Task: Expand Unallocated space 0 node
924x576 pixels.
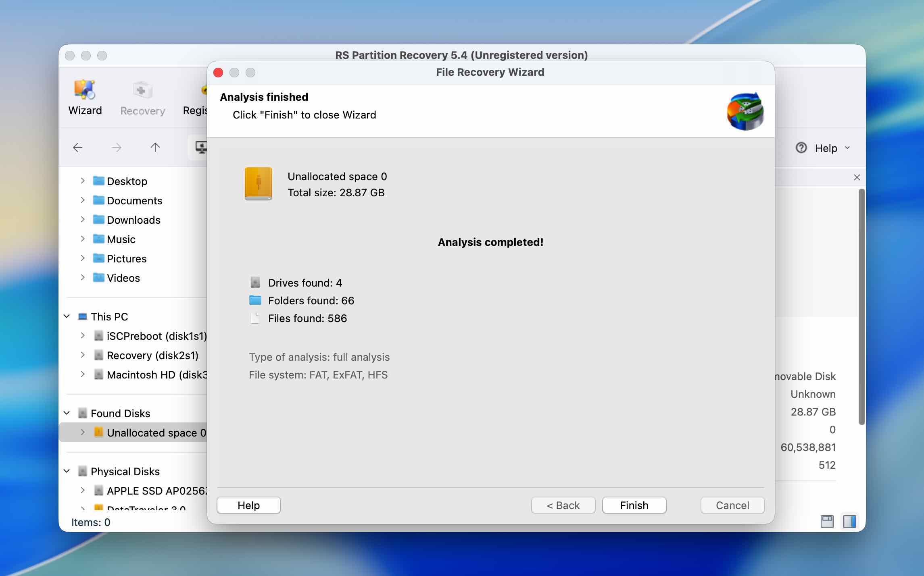Action: 82,432
